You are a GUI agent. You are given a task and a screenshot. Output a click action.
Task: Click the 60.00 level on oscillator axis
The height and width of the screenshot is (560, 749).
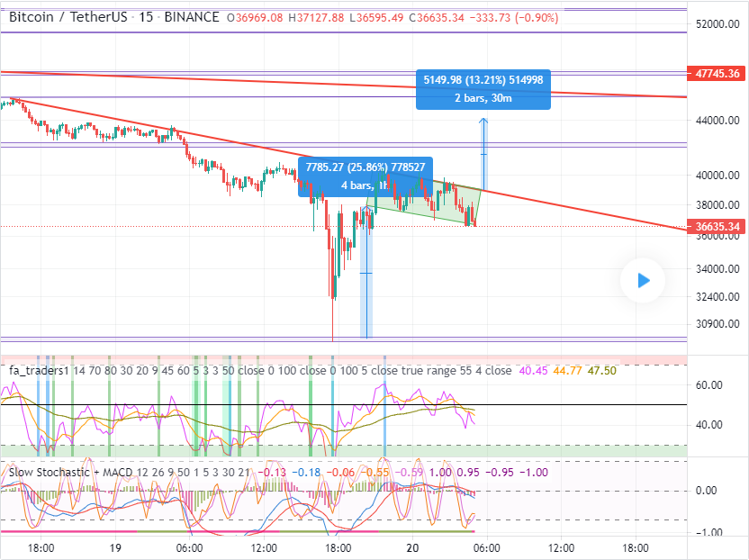click(709, 384)
